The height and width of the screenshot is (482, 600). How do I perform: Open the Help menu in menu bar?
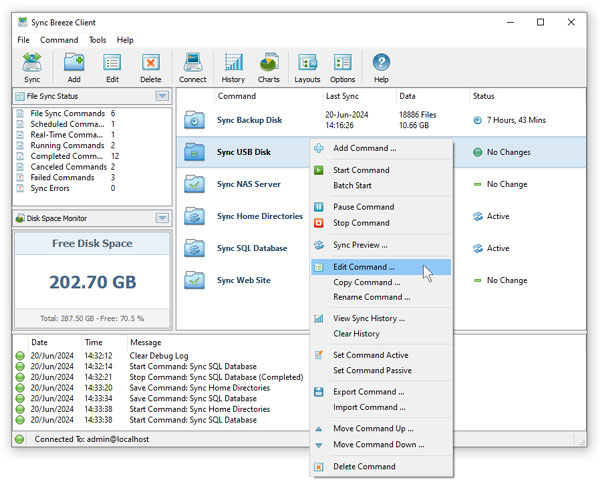[x=125, y=40]
